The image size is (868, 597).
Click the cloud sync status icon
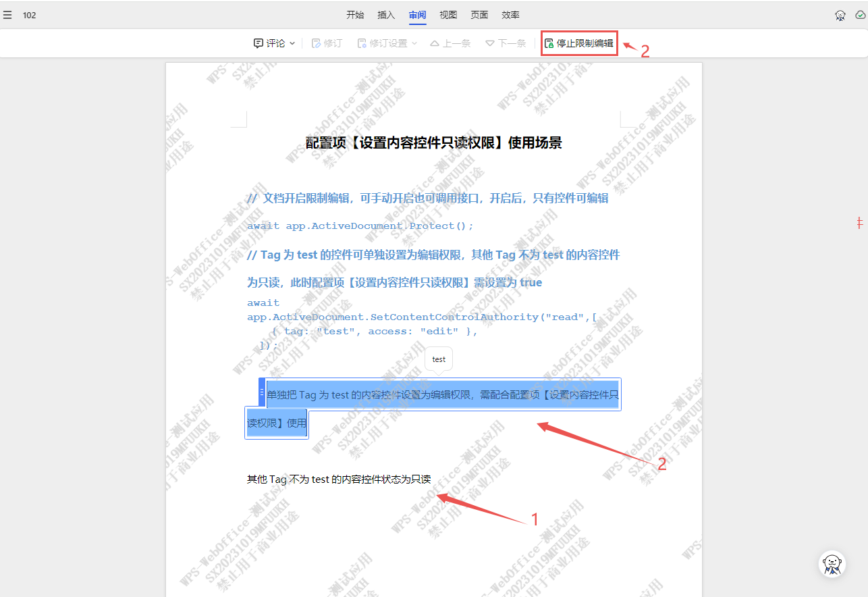[x=860, y=15]
